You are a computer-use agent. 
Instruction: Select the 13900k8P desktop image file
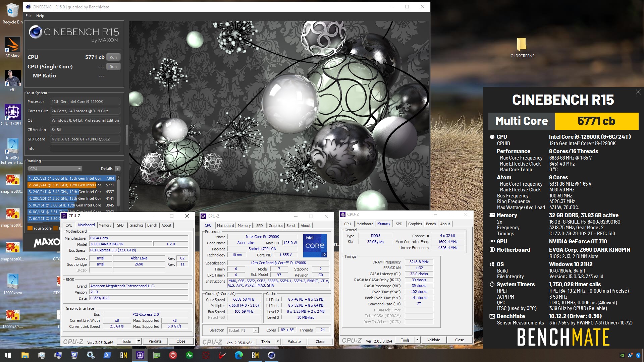(x=12, y=318)
